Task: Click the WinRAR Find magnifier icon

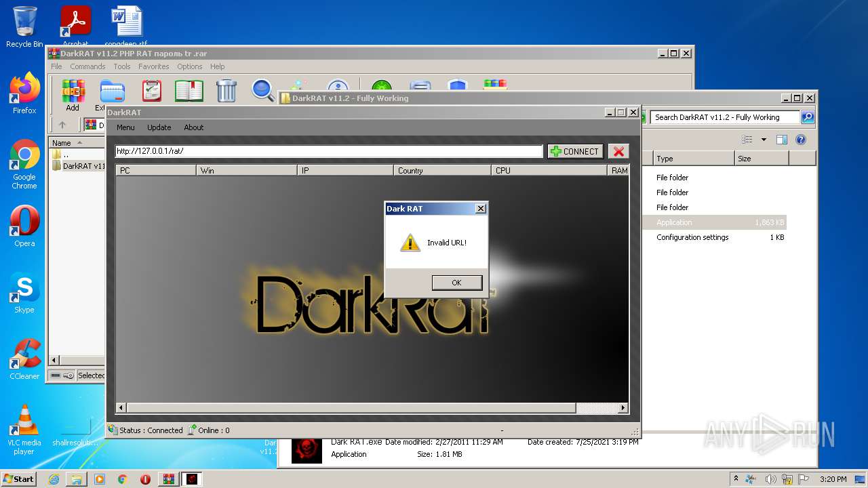Action: click(263, 91)
